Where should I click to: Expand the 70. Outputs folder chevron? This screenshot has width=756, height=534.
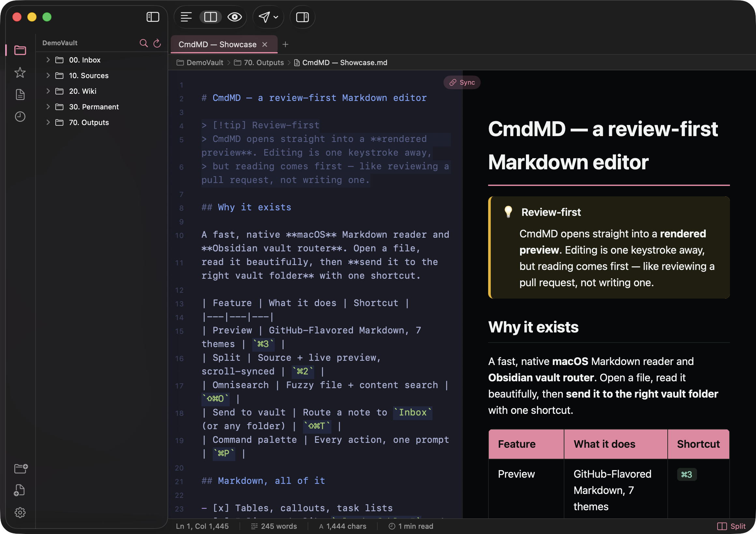[x=48, y=122]
